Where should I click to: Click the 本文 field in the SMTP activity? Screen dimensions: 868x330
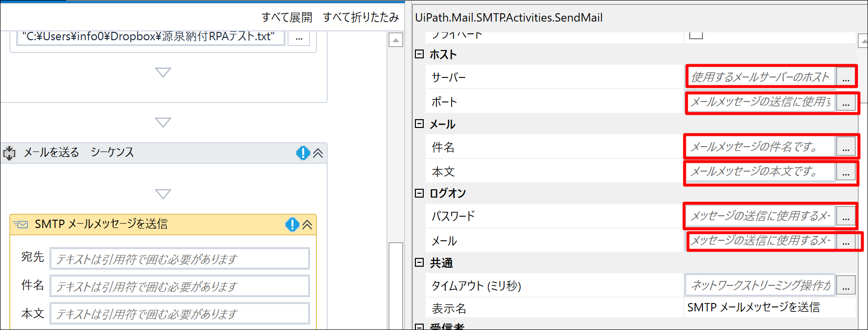(x=180, y=313)
